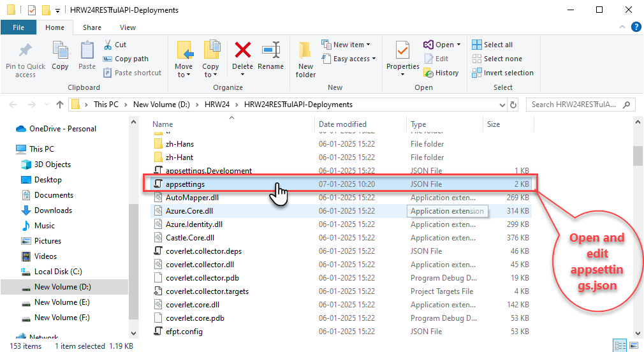Click Paste shortcut in ribbon
The width and height of the screenshot is (644, 352).
[132, 73]
